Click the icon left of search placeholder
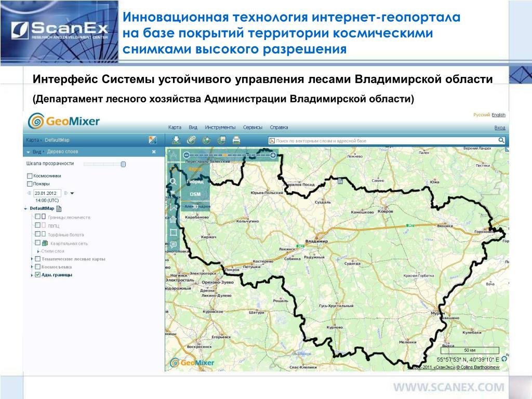532x399 pixels. coord(271,140)
